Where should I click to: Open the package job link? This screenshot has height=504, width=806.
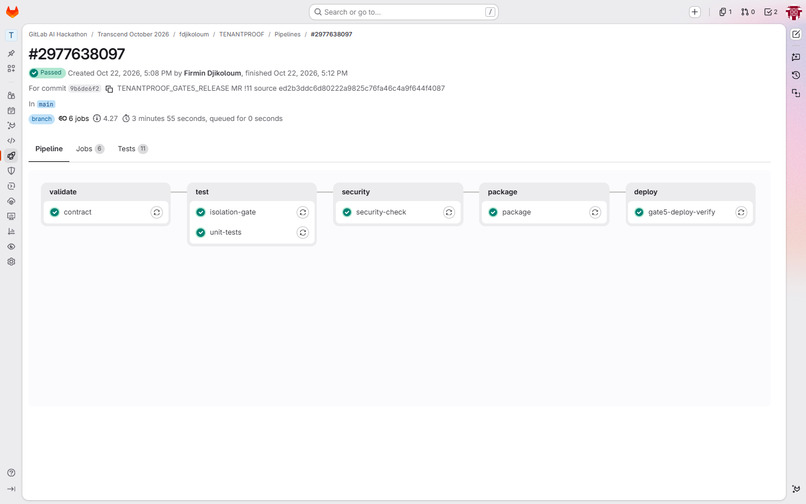pos(516,212)
